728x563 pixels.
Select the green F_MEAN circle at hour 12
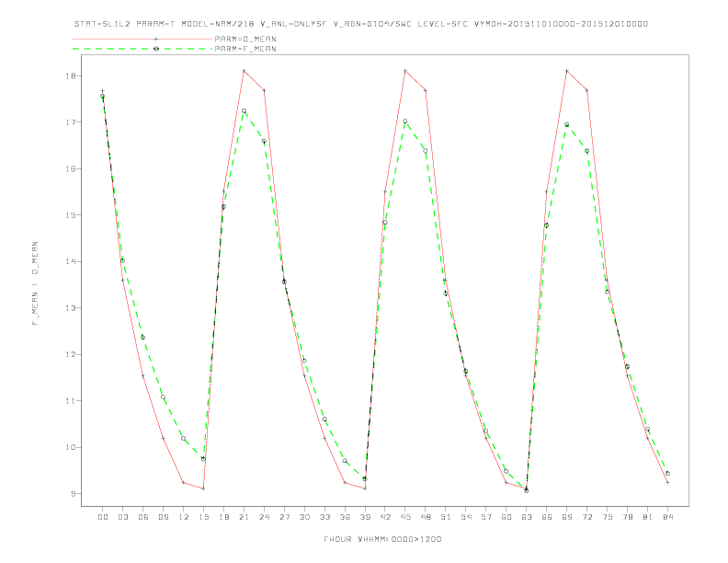click(x=184, y=439)
